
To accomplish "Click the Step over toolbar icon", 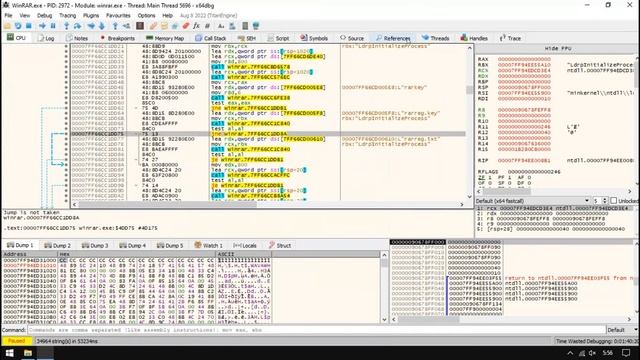I will 77,26.
